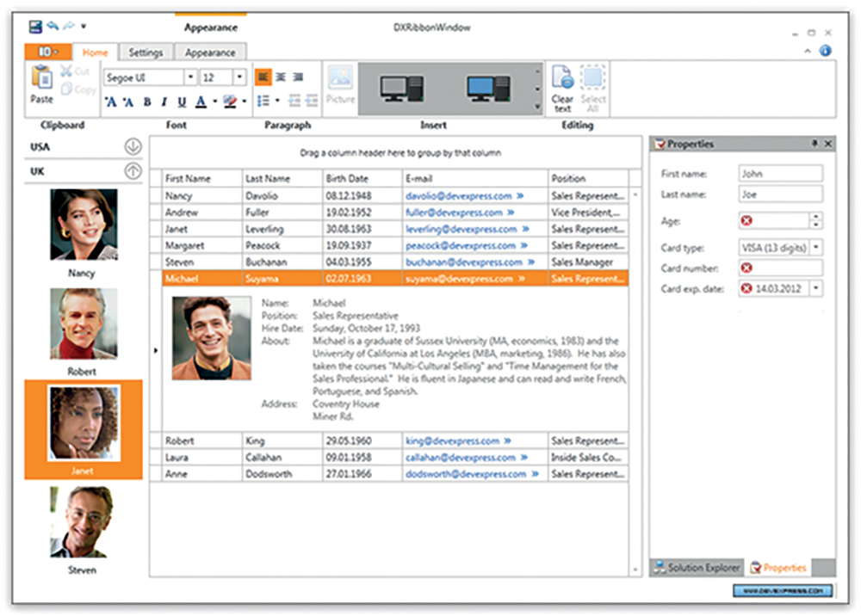This screenshot has height=616, width=861.
Task: Toggle italic text formatting
Action: pos(164,102)
